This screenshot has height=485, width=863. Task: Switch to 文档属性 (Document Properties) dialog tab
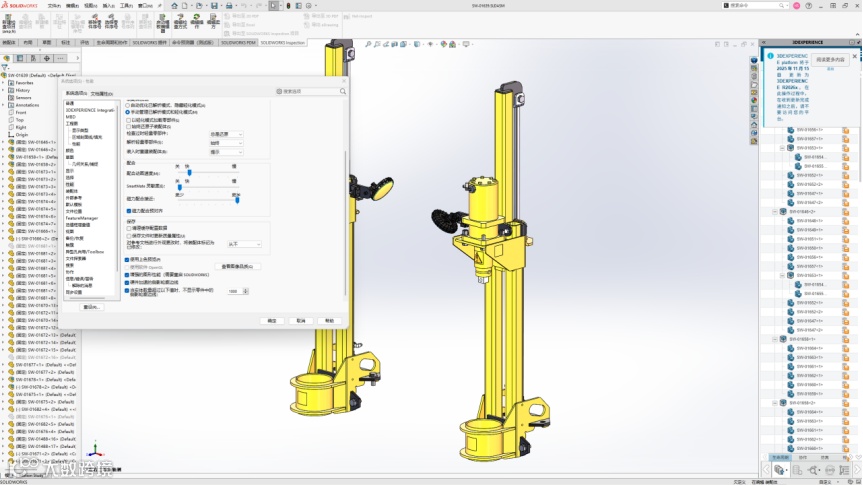[101, 94]
